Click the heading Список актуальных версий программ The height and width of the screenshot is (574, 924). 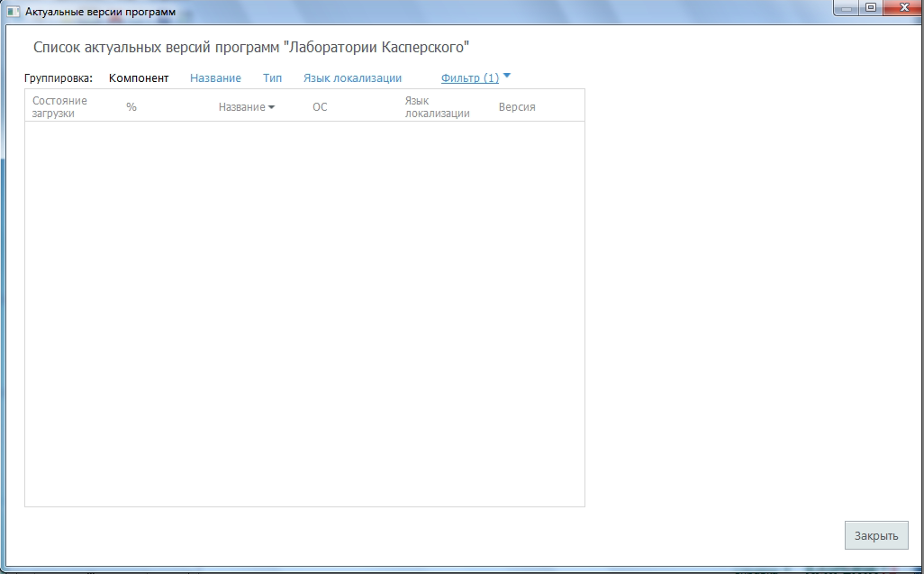[251, 47]
